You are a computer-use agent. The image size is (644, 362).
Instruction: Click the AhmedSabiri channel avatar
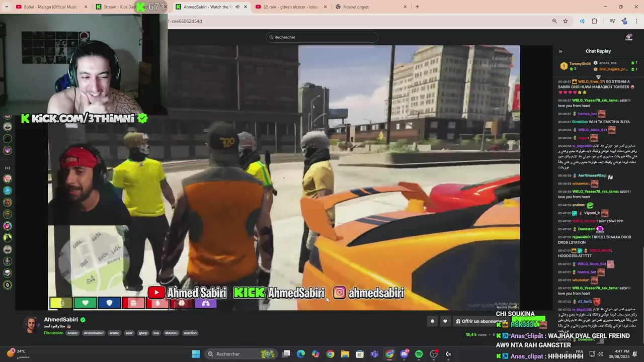pos(31,325)
